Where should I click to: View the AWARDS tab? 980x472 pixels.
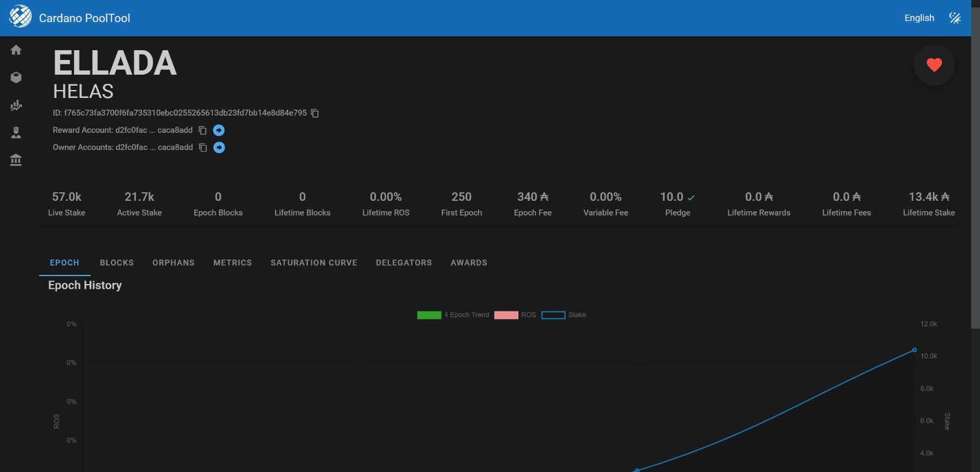click(469, 263)
